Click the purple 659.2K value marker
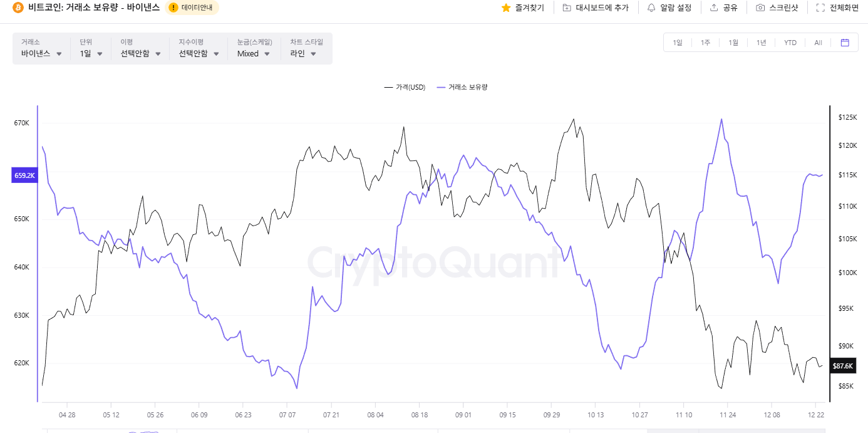This screenshot has width=868, height=433. [25, 176]
